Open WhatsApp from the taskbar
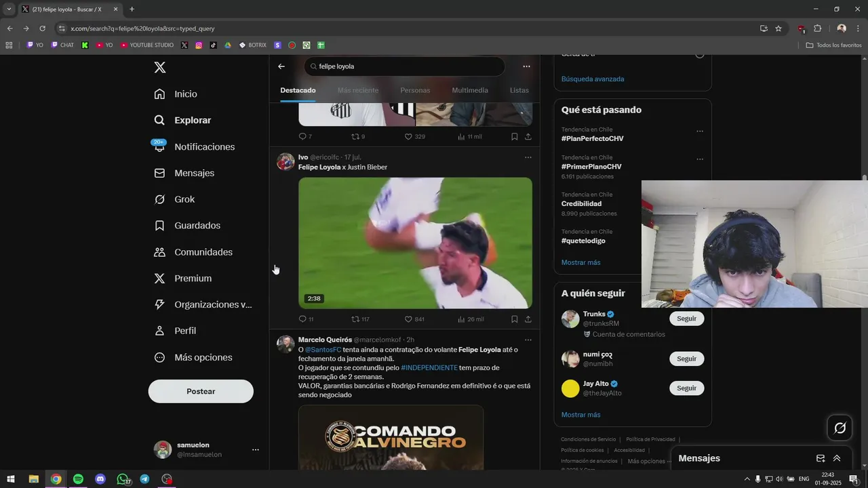This screenshot has width=868, height=488. click(x=123, y=479)
